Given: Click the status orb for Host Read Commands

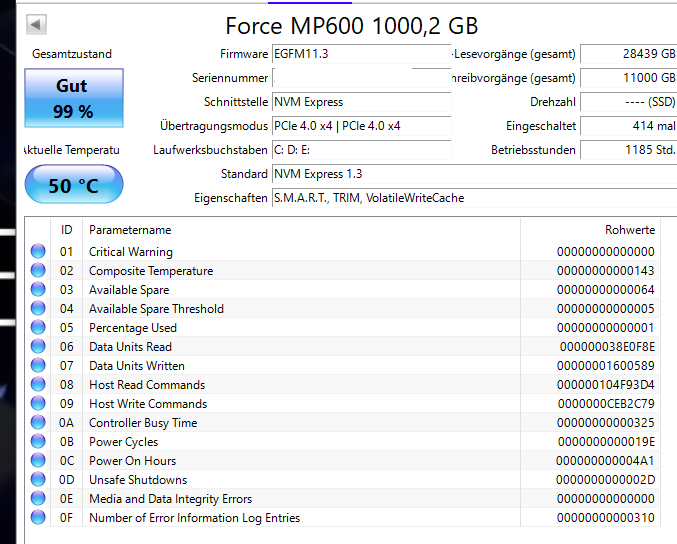Looking at the screenshot, I should point(38,384).
